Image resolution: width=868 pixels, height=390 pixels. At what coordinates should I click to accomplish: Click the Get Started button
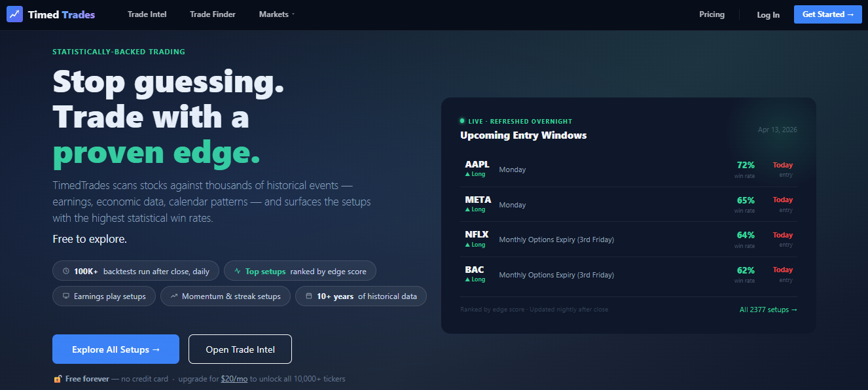tap(828, 14)
